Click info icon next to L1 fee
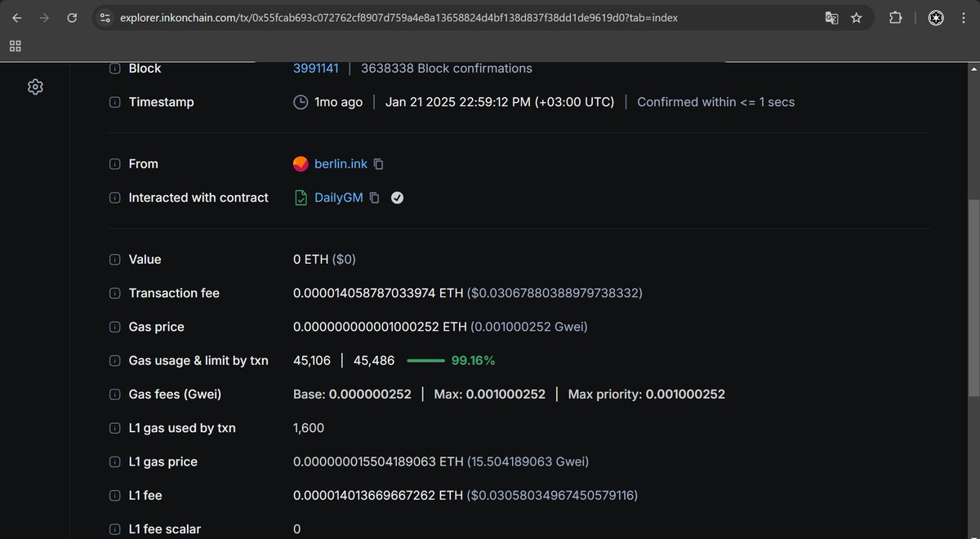The width and height of the screenshot is (980, 539). (114, 495)
